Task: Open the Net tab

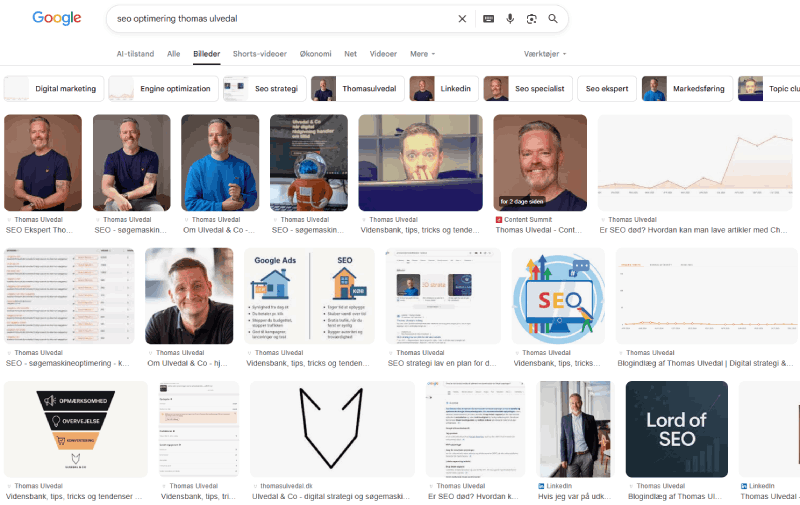Action: (x=351, y=54)
